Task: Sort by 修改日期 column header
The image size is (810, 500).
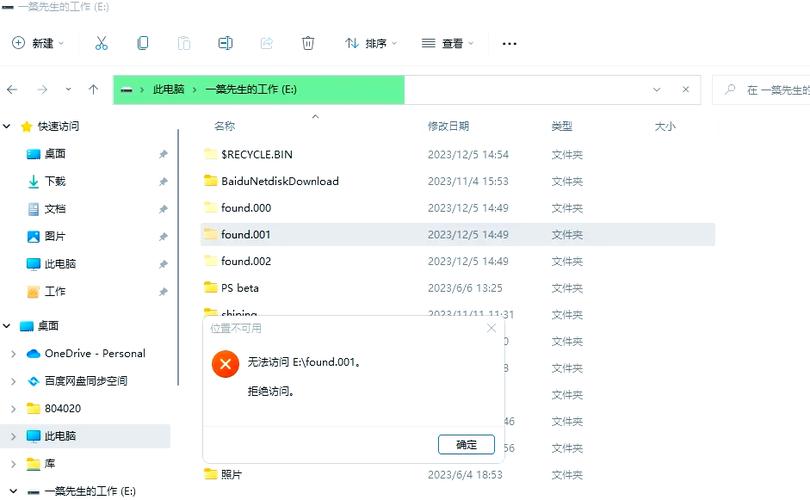Action: point(448,126)
